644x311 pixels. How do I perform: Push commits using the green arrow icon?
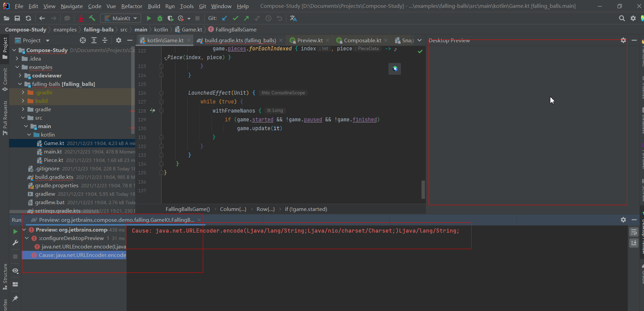tap(246, 18)
